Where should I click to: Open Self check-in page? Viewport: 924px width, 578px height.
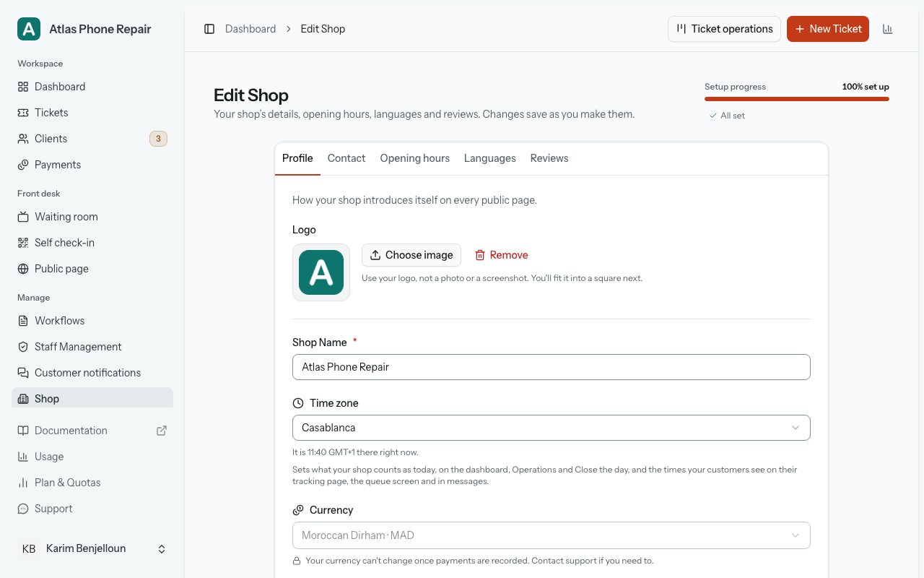tap(92, 243)
